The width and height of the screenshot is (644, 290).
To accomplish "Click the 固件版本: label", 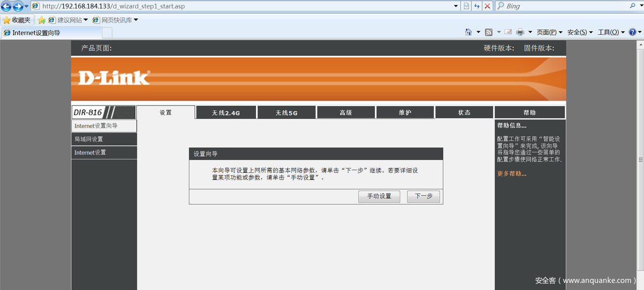I will (x=539, y=48).
